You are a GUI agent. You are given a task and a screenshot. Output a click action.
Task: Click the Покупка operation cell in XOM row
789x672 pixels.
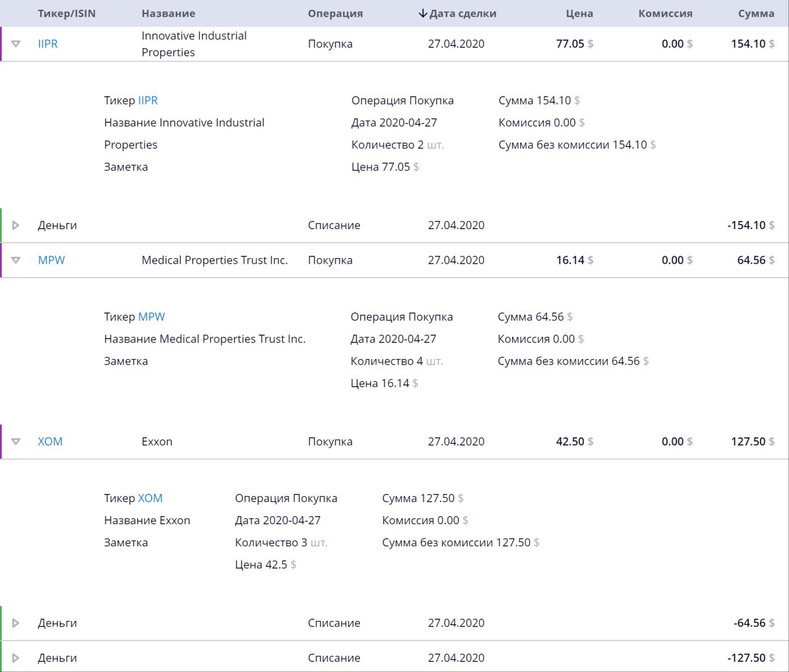pos(330,442)
